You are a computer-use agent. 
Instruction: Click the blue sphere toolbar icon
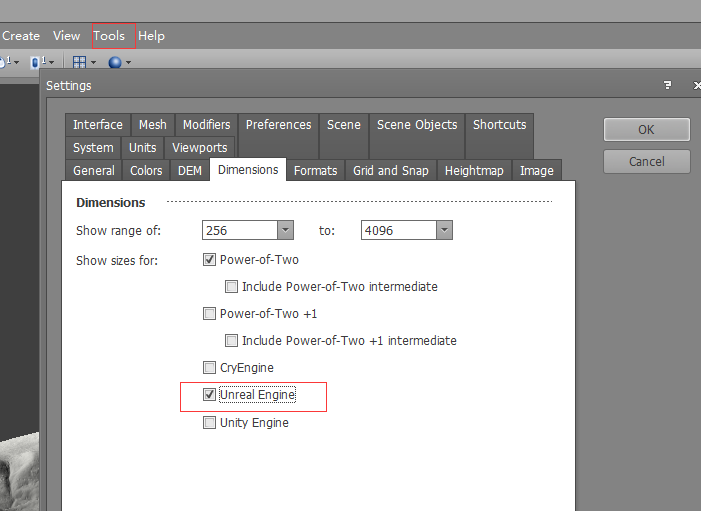115,62
